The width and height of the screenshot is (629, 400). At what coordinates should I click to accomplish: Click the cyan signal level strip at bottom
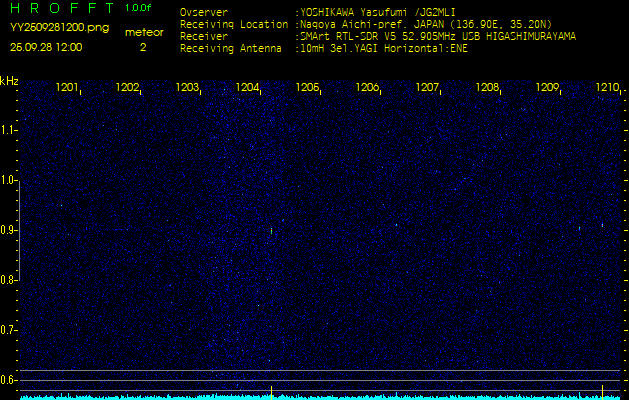(x=322, y=397)
